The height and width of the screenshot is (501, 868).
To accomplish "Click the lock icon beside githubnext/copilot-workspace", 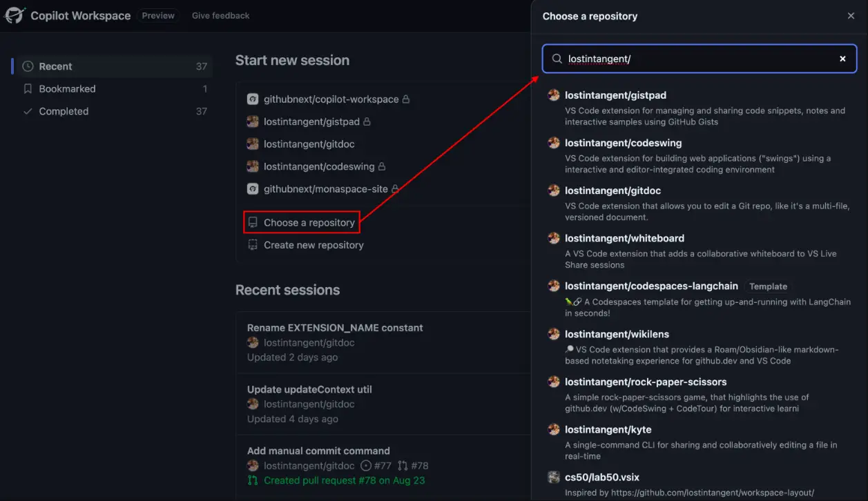I will [x=406, y=99].
